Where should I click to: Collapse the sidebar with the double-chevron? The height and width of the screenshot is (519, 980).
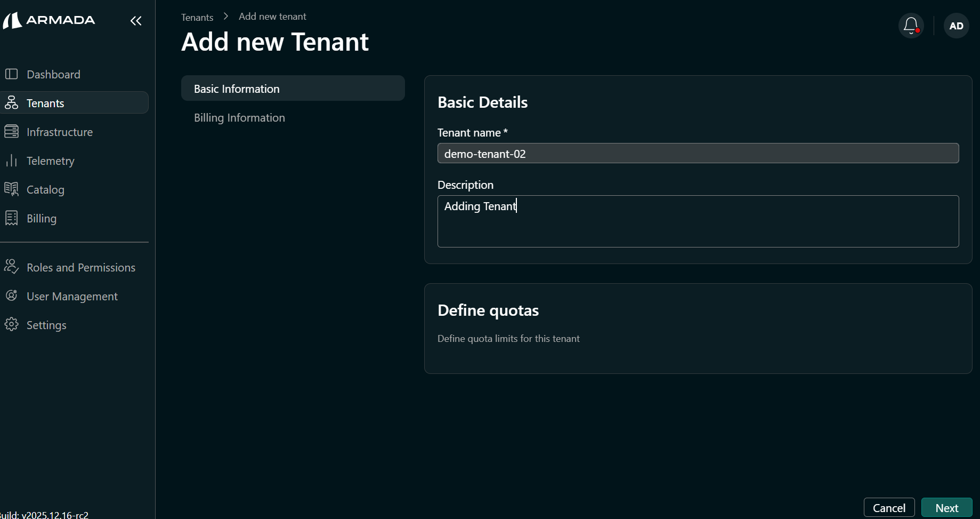pyautogui.click(x=136, y=21)
